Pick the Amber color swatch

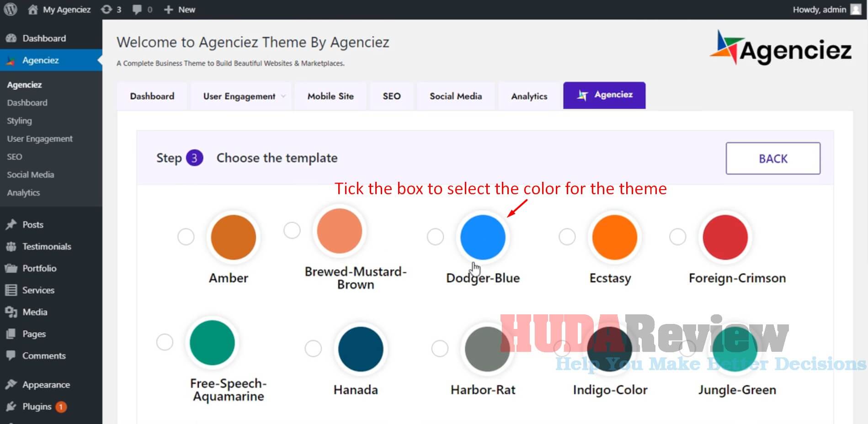click(233, 237)
